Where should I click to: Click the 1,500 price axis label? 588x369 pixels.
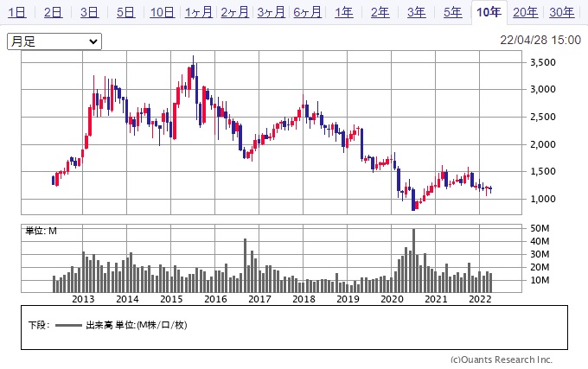point(543,171)
